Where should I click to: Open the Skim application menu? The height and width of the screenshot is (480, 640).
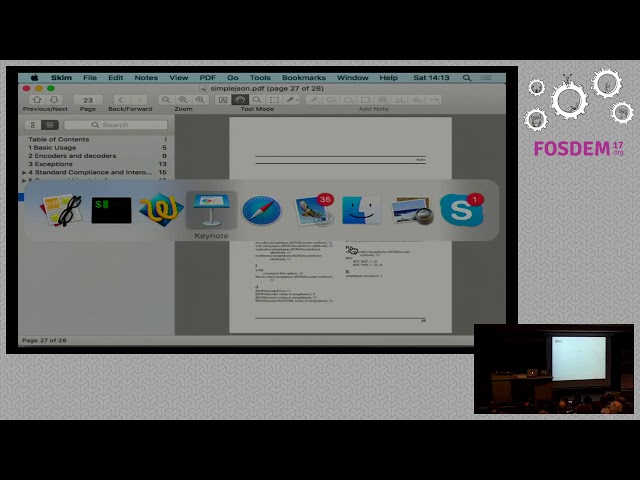click(x=61, y=78)
